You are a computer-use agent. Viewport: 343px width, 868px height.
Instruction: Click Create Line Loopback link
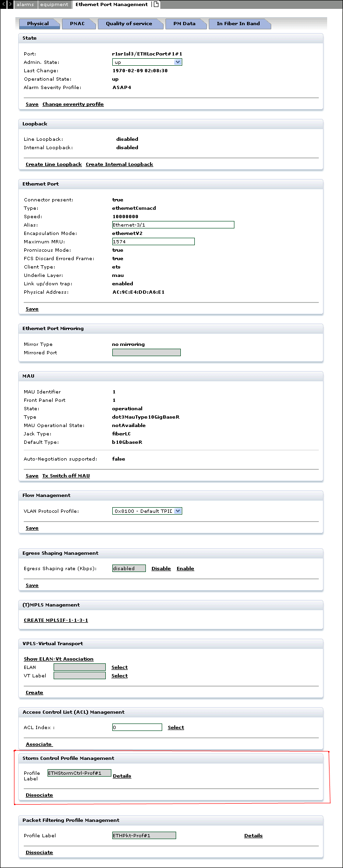pos(54,165)
